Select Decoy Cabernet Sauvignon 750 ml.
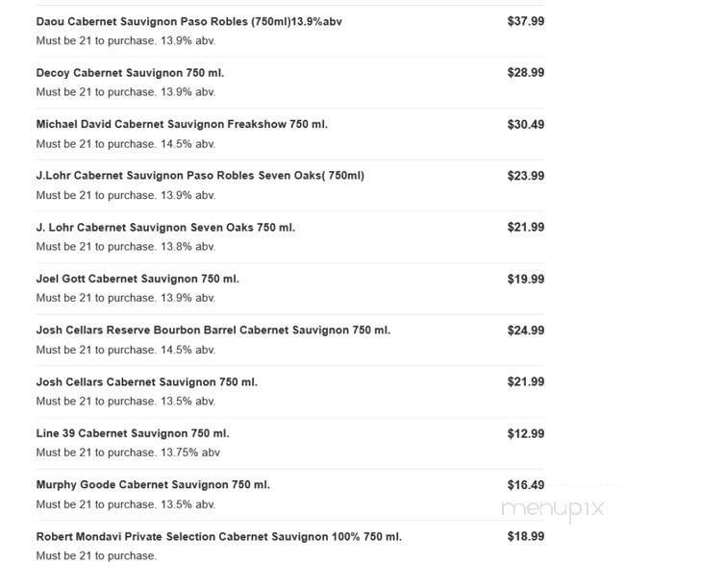 (x=130, y=73)
